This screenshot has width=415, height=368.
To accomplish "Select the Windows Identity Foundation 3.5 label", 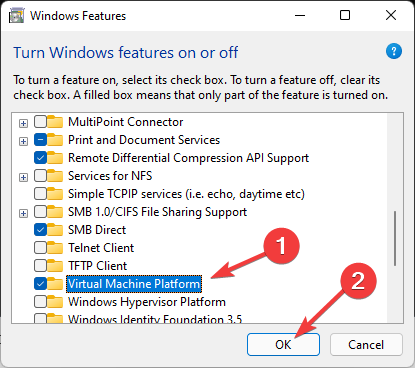I will pyautogui.click(x=155, y=319).
